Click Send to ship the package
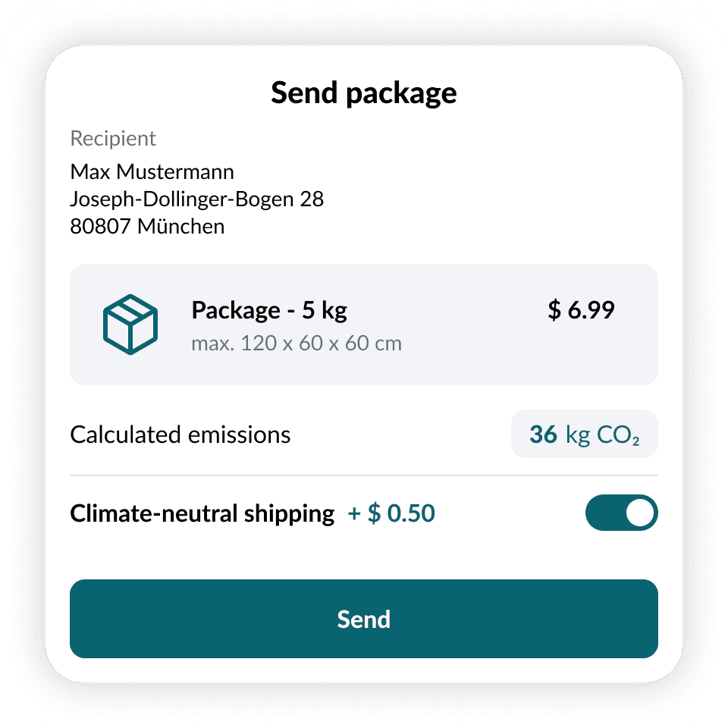Image resolution: width=728 pixels, height=728 pixels. pyautogui.click(x=364, y=619)
